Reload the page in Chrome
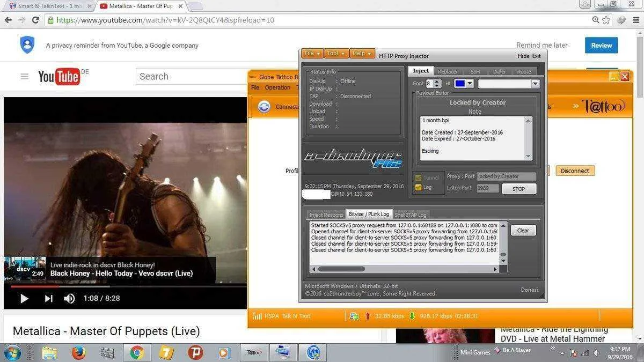Viewport: 644px width, 362px height. click(x=35, y=20)
